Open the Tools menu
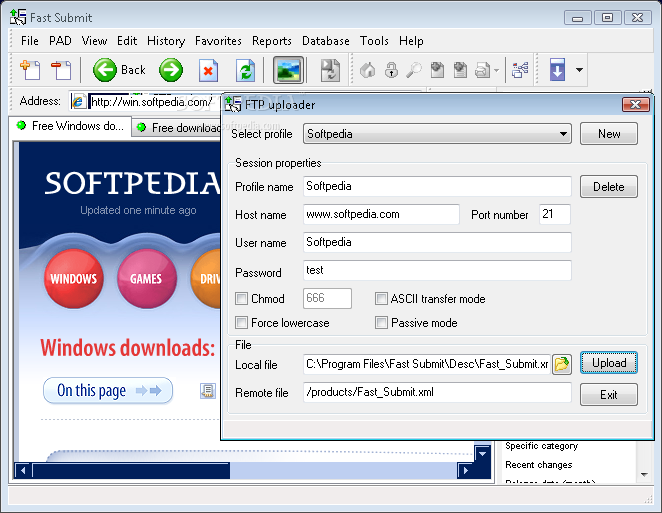The height and width of the screenshot is (513, 662). pyautogui.click(x=374, y=41)
